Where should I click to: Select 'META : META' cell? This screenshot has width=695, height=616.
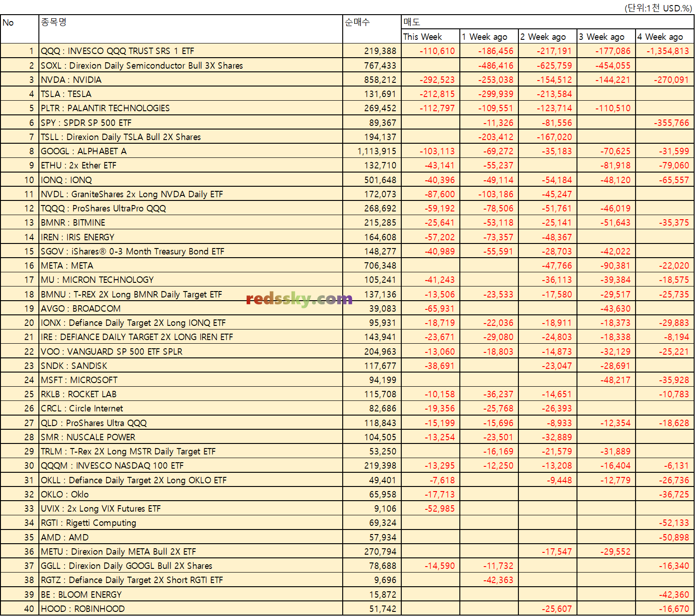click(x=191, y=265)
